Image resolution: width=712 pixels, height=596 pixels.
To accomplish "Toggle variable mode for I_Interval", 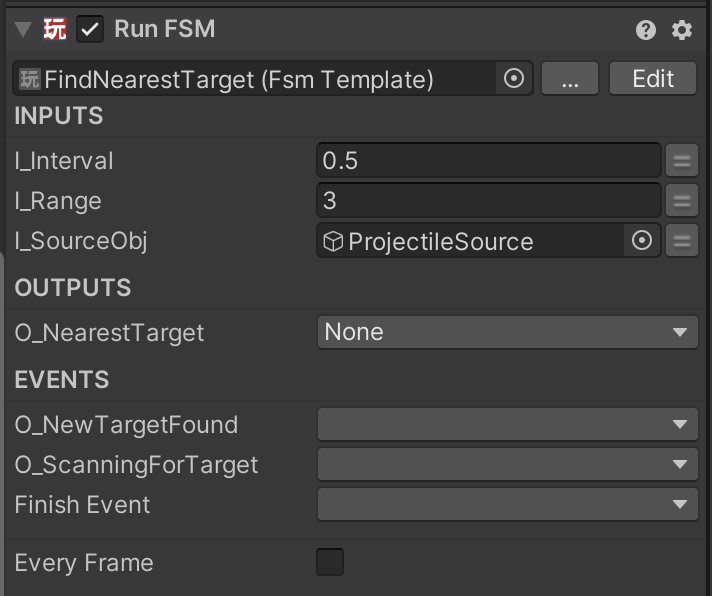I will tap(682, 160).
